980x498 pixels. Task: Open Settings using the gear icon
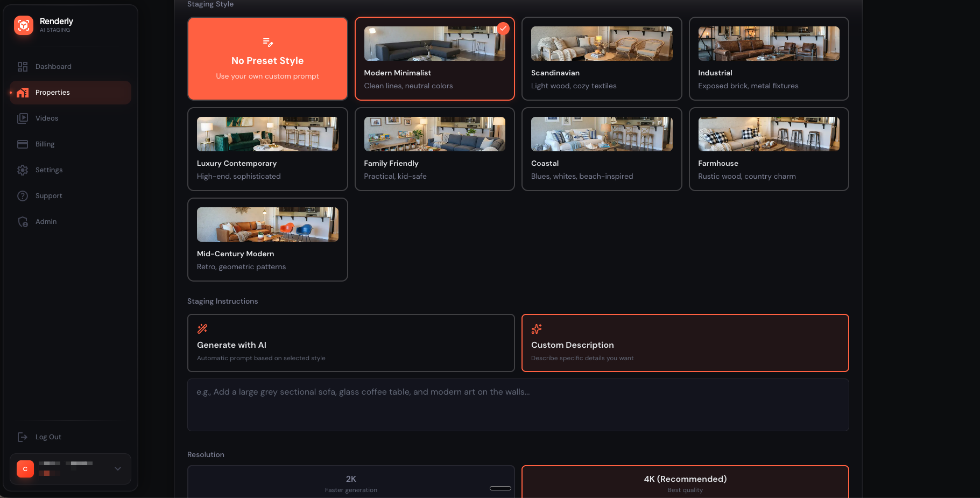tap(23, 170)
